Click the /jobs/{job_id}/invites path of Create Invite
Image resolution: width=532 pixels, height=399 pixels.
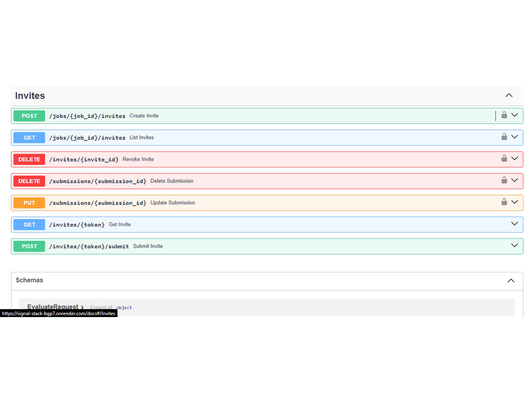(x=87, y=116)
